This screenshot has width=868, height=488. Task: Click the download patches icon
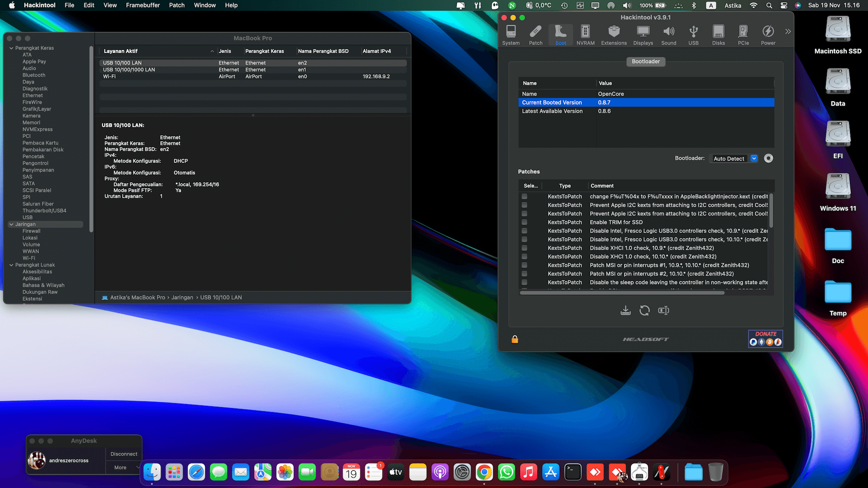(x=626, y=310)
